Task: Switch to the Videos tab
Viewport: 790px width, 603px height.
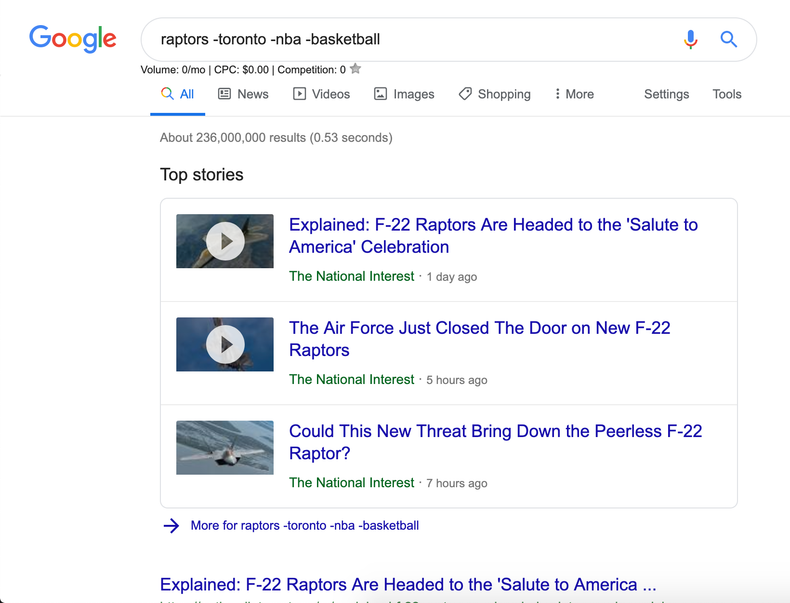Action: 321,94
